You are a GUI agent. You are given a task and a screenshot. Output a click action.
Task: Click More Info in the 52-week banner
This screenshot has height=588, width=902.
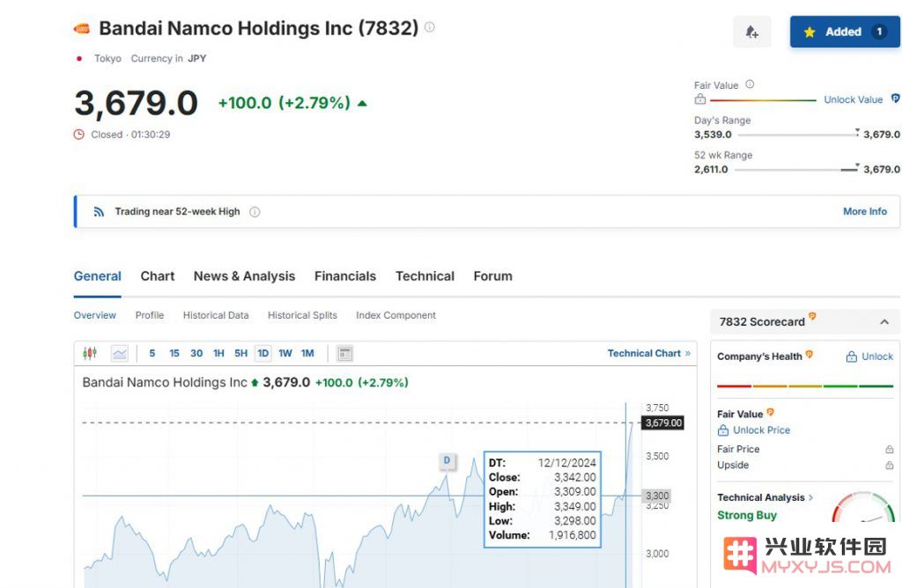click(x=865, y=211)
